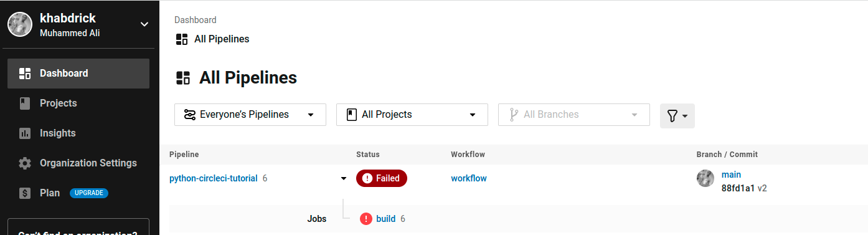Screen dimensions: 868x235
Task: Click the Insights chart icon
Action: [25, 133]
